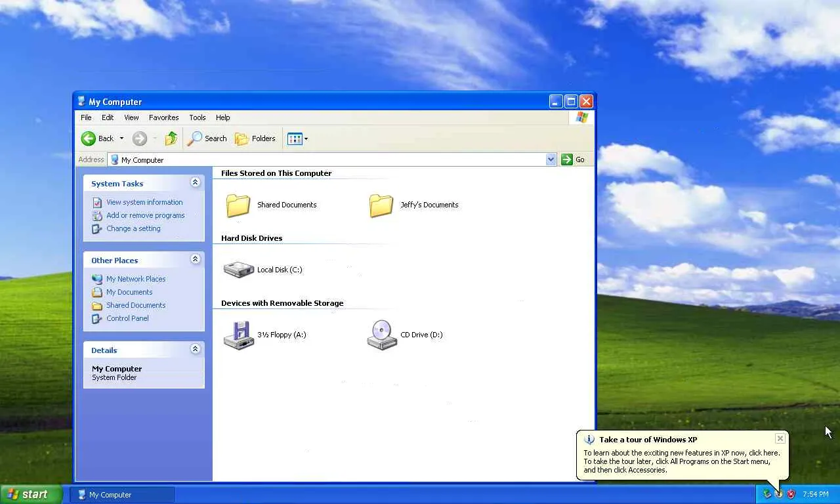840x504 pixels.
Task: Open the Tools menu
Action: (x=198, y=117)
